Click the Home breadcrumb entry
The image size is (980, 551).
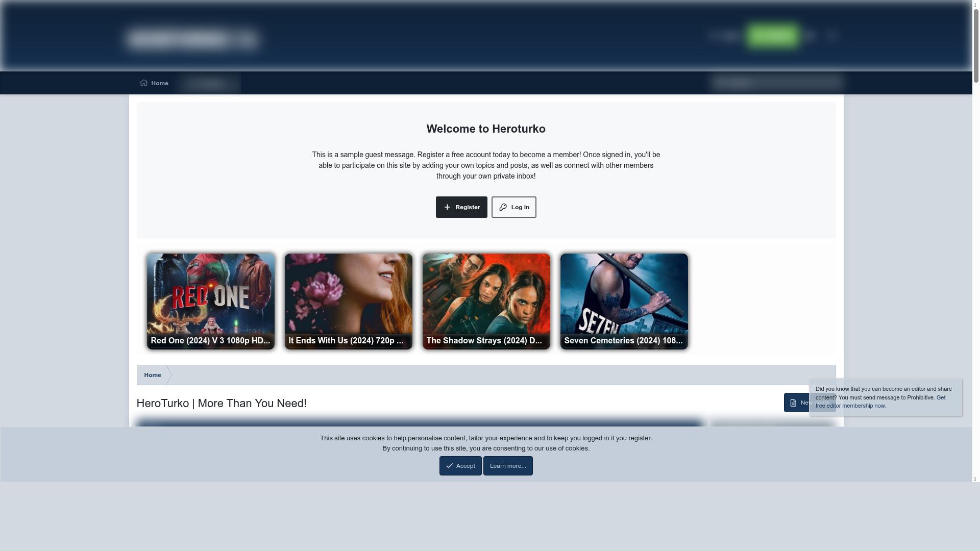pos(153,374)
